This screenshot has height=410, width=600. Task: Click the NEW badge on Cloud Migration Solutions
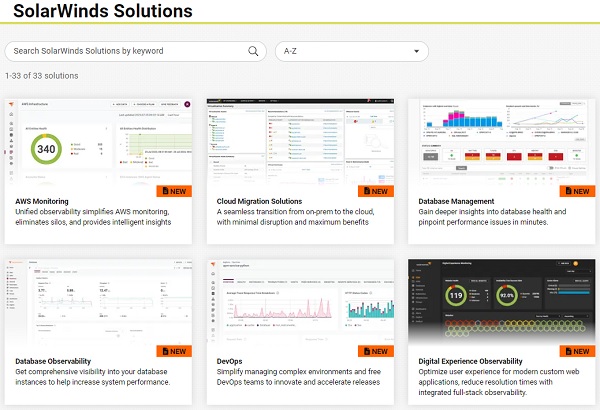[x=376, y=191]
